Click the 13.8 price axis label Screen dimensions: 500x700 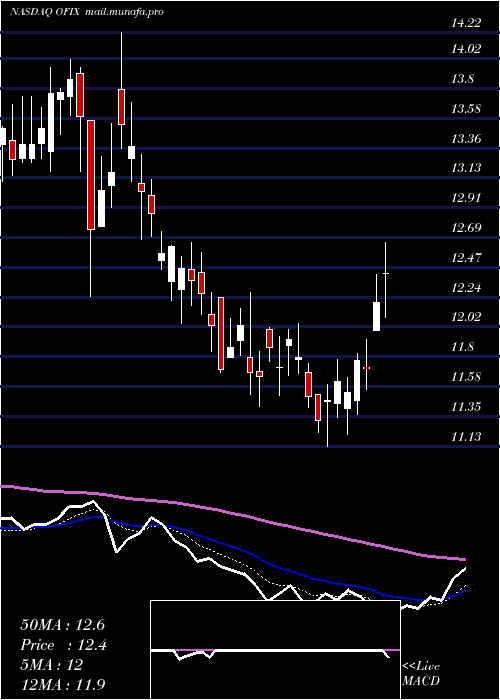point(462,79)
